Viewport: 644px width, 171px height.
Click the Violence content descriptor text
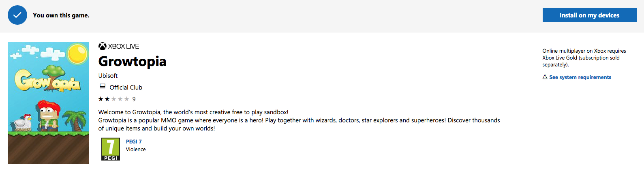point(136,150)
